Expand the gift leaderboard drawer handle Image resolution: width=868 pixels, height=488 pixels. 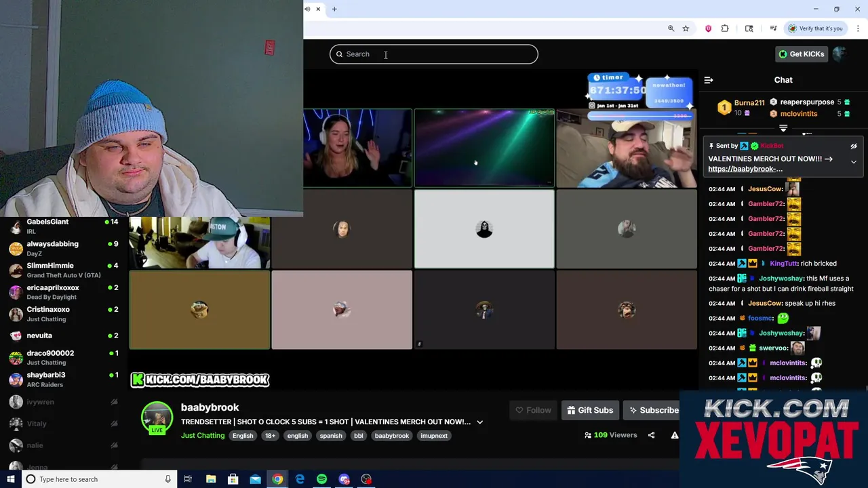(x=783, y=128)
